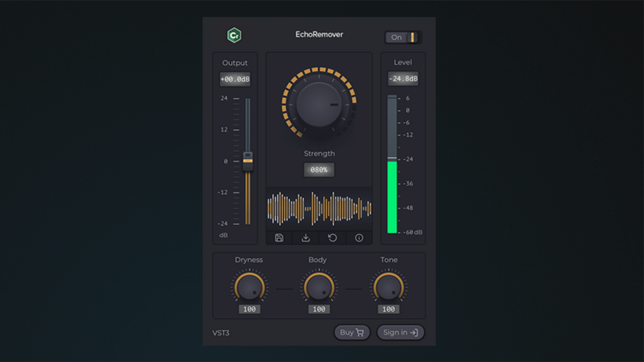Toggle the On power switch
This screenshot has height=362, width=644.
[x=403, y=37]
